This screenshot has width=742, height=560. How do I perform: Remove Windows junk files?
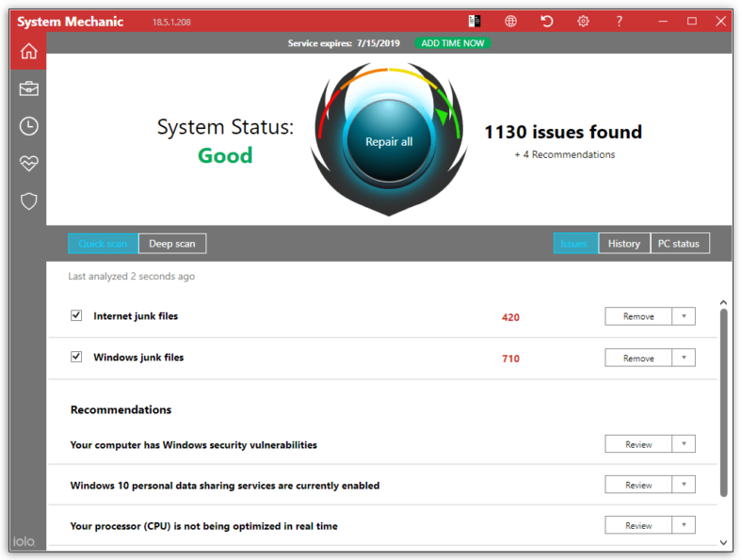pyautogui.click(x=638, y=358)
